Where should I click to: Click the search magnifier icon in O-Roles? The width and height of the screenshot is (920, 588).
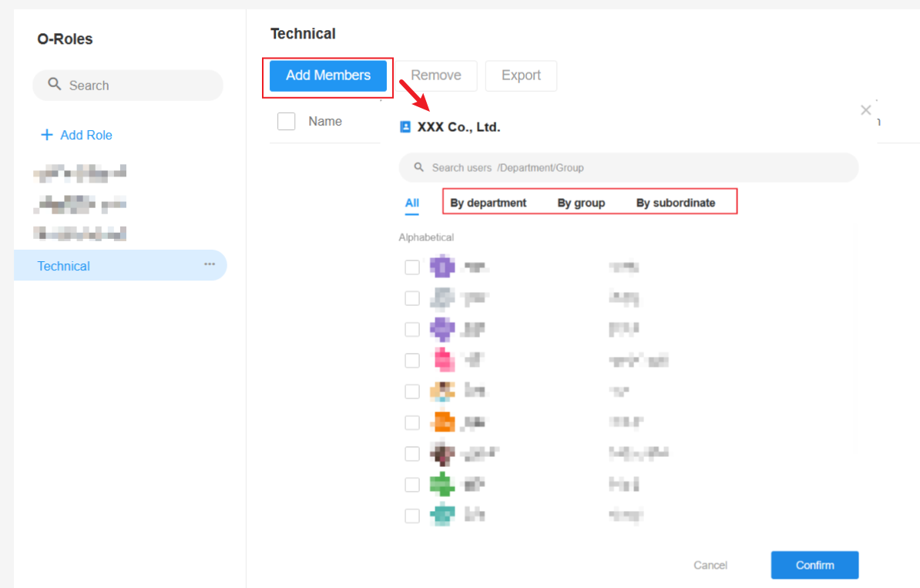pyautogui.click(x=54, y=84)
